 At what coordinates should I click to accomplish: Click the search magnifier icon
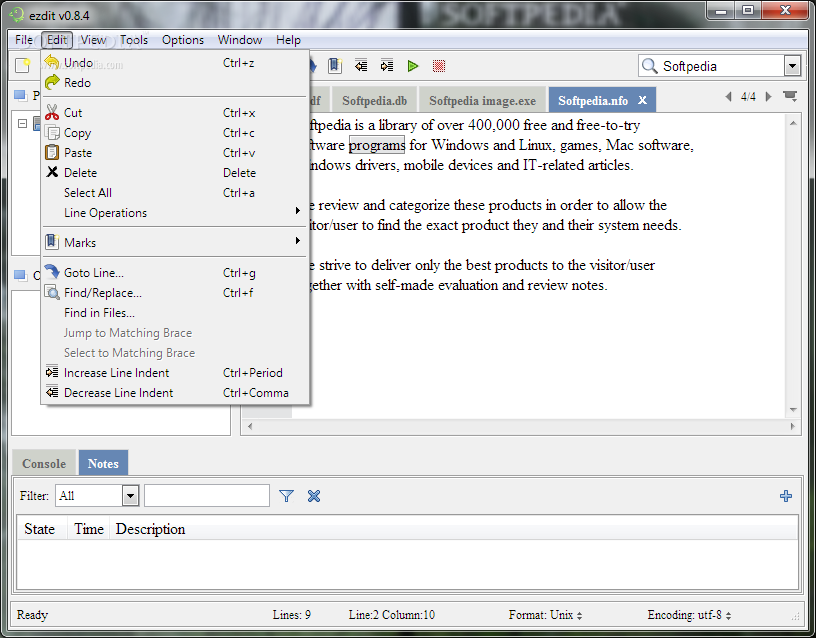coord(649,66)
